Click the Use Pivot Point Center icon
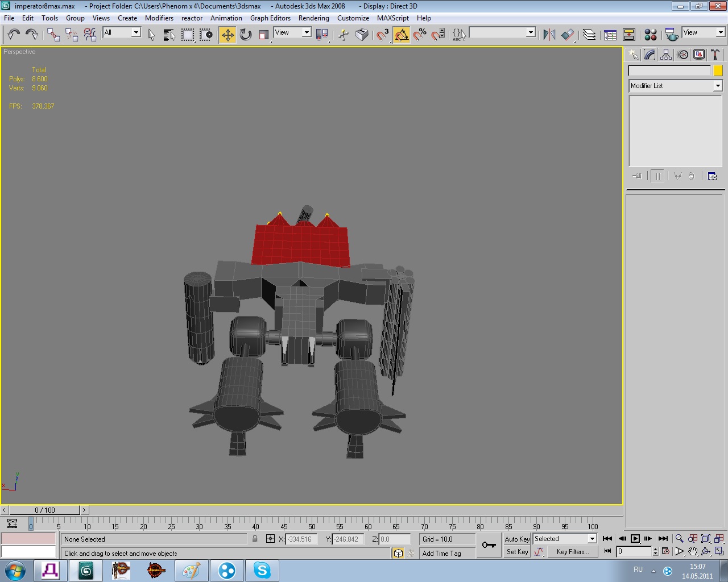 [x=322, y=35]
